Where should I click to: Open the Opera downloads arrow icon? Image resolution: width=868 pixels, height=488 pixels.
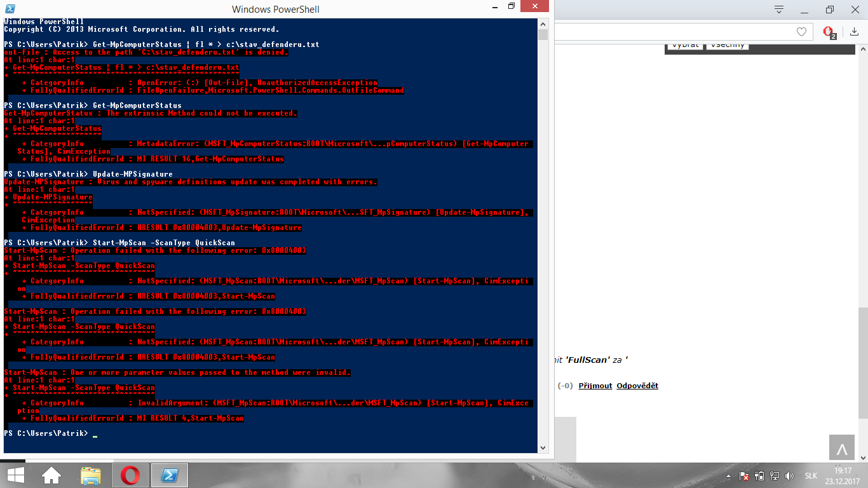(x=853, y=32)
